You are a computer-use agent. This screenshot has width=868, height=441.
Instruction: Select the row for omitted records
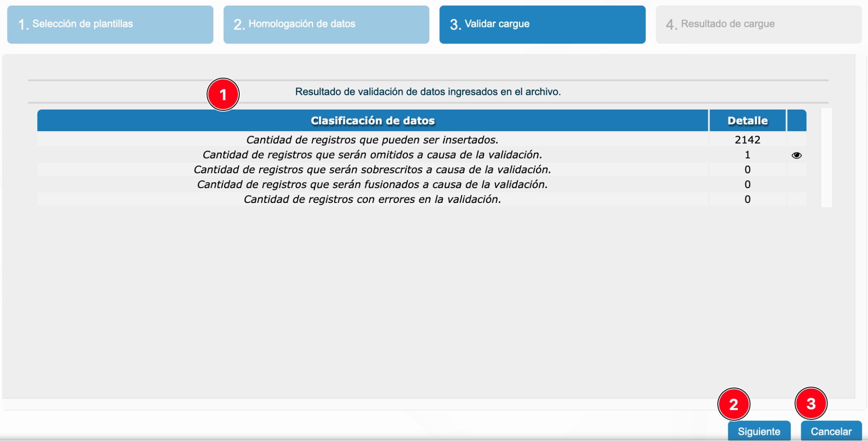click(372, 155)
